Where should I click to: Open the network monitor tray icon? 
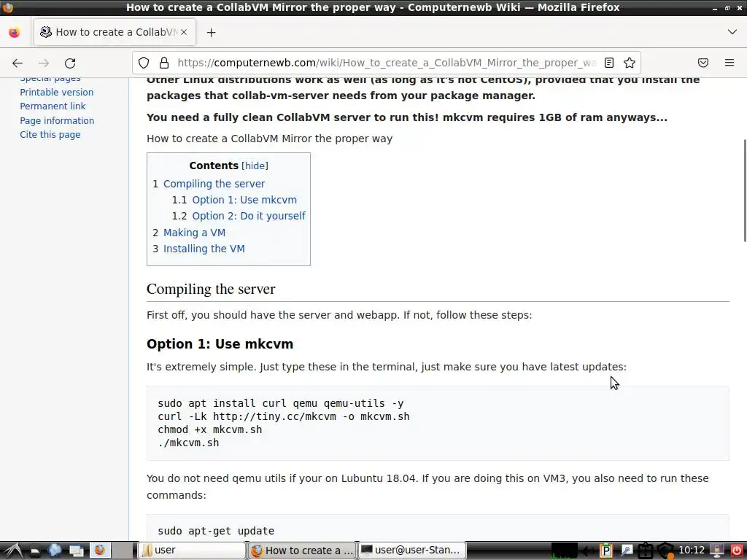point(716,551)
